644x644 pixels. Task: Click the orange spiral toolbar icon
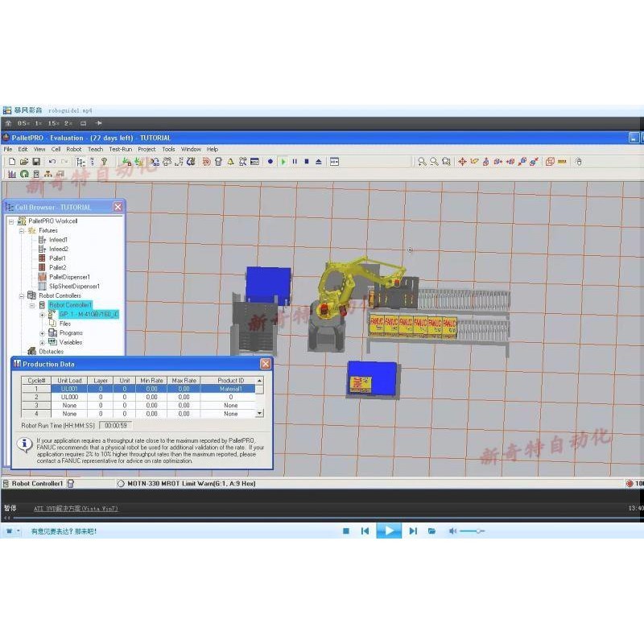tap(206, 162)
